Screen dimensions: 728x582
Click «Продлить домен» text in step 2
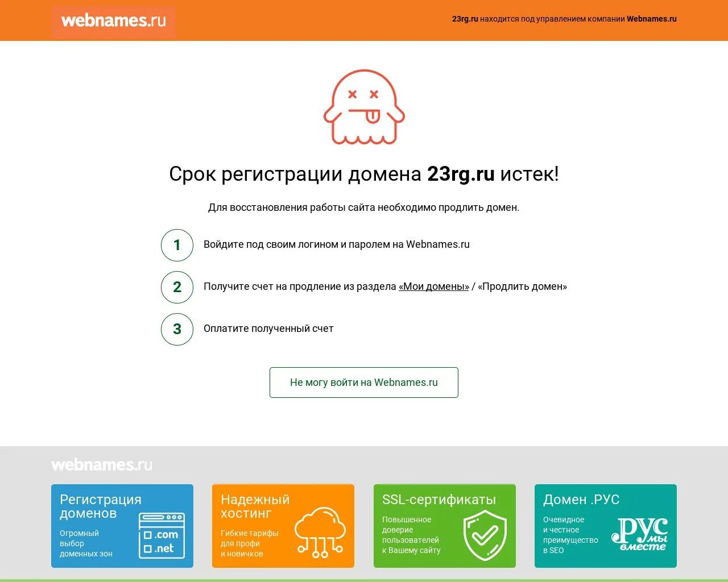[523, 286]
